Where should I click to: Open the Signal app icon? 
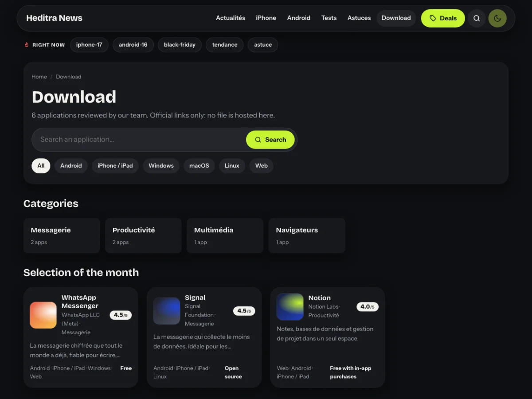tap(167, 311)
